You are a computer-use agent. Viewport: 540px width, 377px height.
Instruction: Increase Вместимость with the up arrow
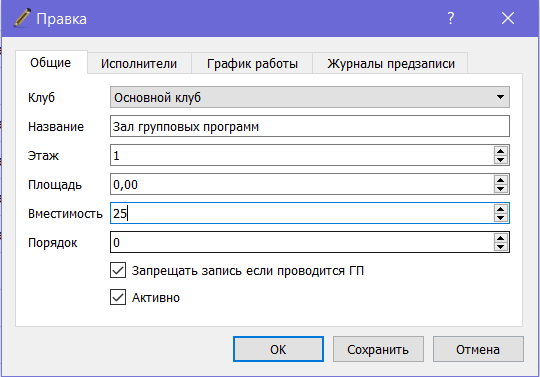(x=500, y=209)
